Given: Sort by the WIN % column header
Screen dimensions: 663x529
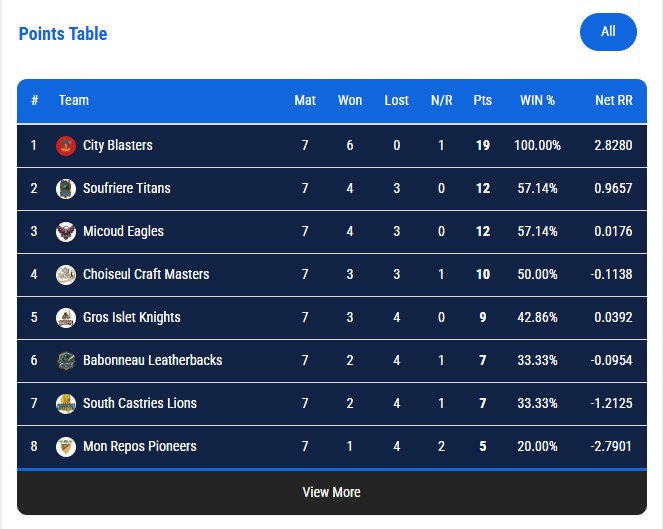Looking at the screenshot, I should (537, 100).
